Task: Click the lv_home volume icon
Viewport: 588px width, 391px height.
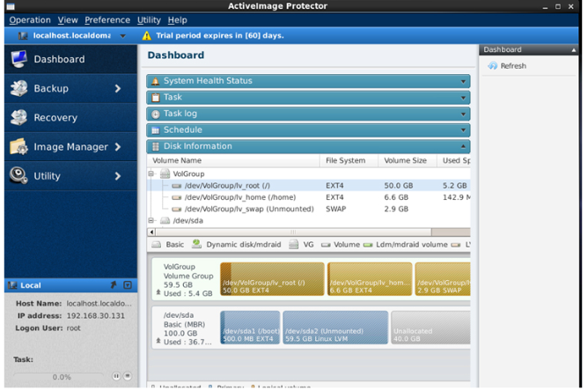Action: click(177, 197)
